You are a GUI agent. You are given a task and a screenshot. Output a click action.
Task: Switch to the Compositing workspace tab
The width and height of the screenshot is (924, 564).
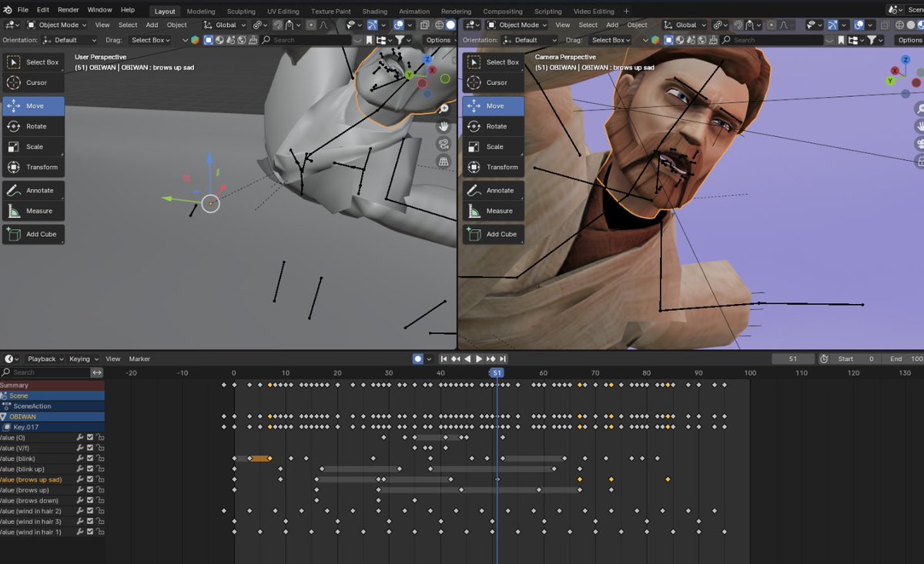pyautogui.click(x=502, y=12)
